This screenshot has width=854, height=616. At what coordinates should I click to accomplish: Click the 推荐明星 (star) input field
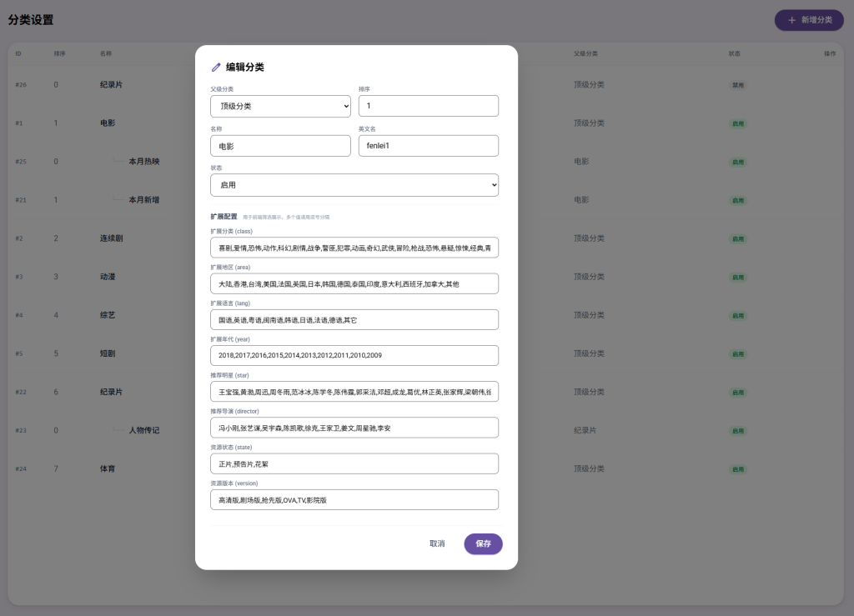coord(354,391)
